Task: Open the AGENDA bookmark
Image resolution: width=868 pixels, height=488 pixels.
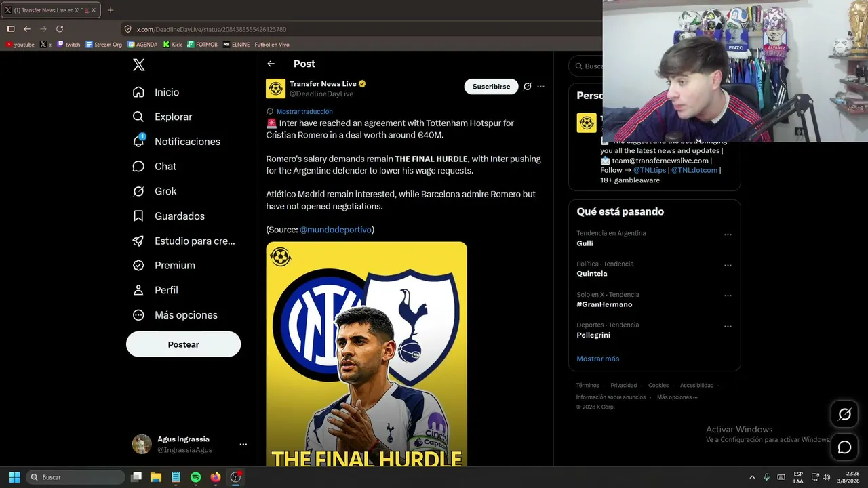Action: [x=142, y=45]
